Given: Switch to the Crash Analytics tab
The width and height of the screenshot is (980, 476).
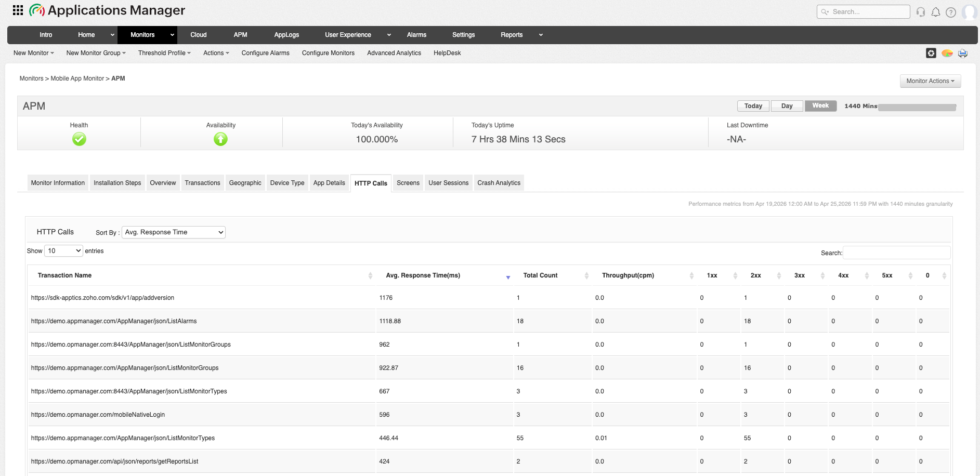Looking at the screenshot, I should point(499,183).
